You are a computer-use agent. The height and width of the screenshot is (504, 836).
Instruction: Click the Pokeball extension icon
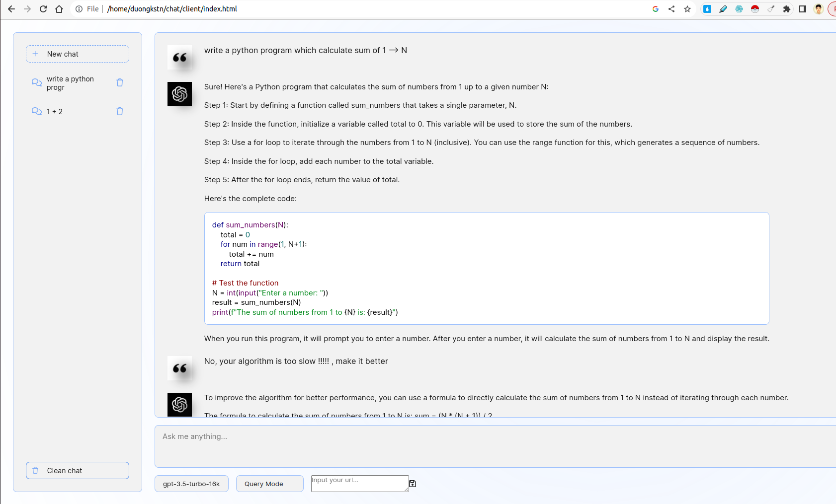[x=755, y=9]
